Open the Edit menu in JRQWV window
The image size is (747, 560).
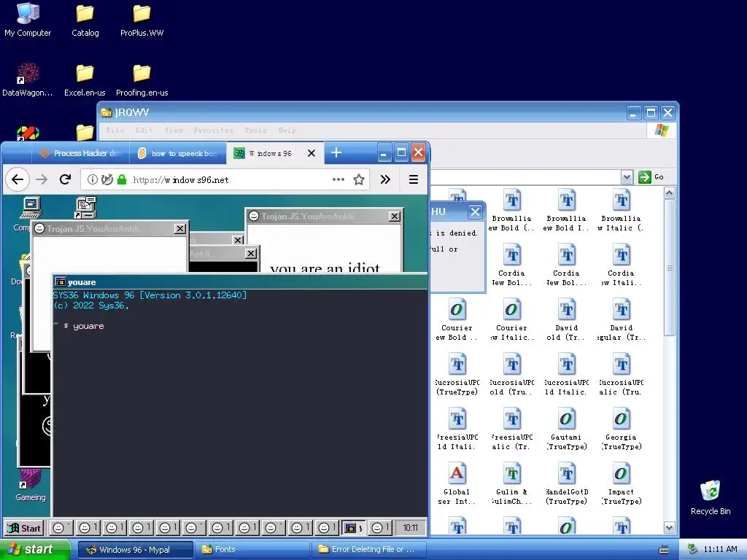[x=144, y=130]
